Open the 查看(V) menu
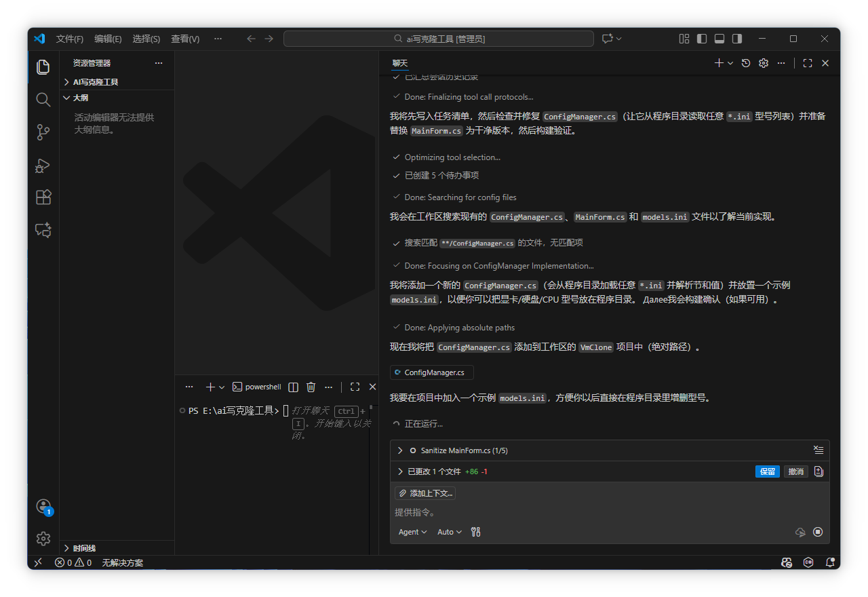 pyautogui.click(x=185, y=39)
